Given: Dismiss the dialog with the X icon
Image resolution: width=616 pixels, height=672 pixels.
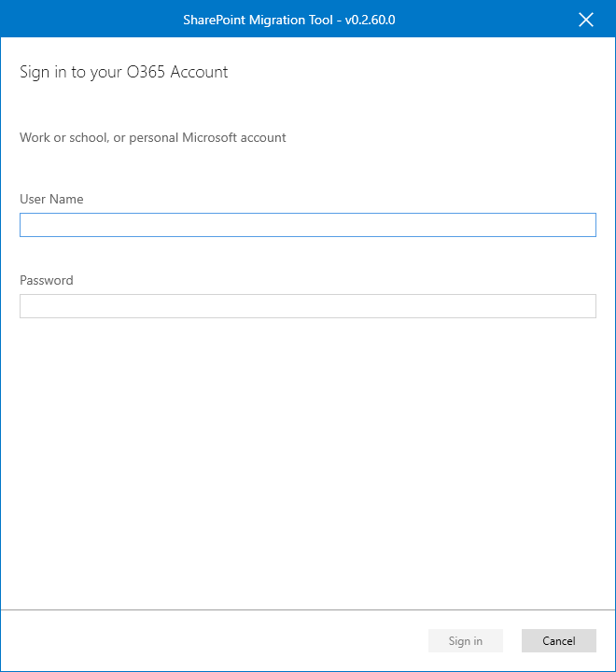Looking at the screenshot, I should point(586,20).
